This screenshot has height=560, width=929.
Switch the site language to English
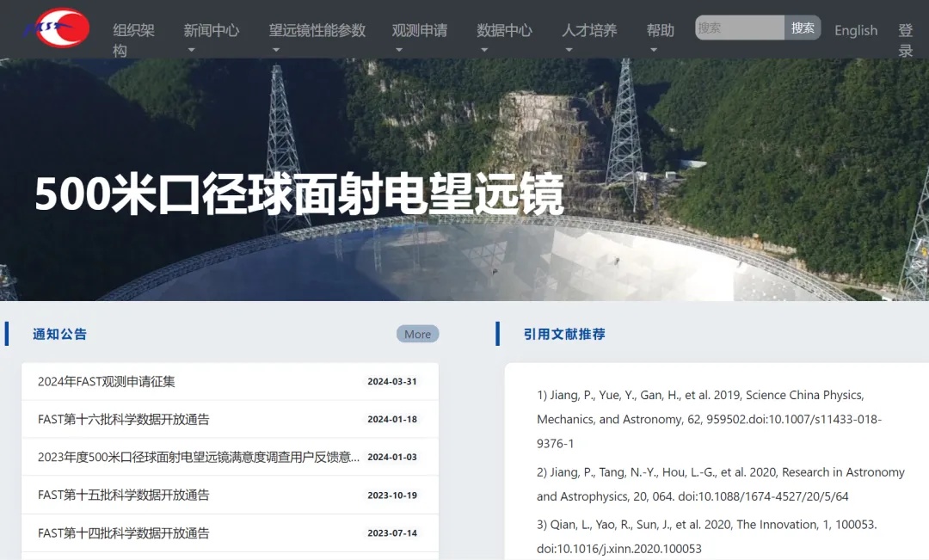pos(856,29)
